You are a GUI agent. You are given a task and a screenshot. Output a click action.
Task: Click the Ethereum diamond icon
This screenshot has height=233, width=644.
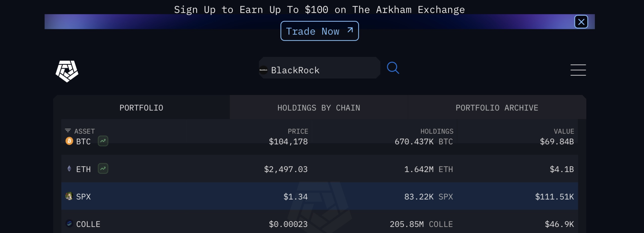click(x=69, y=169)
